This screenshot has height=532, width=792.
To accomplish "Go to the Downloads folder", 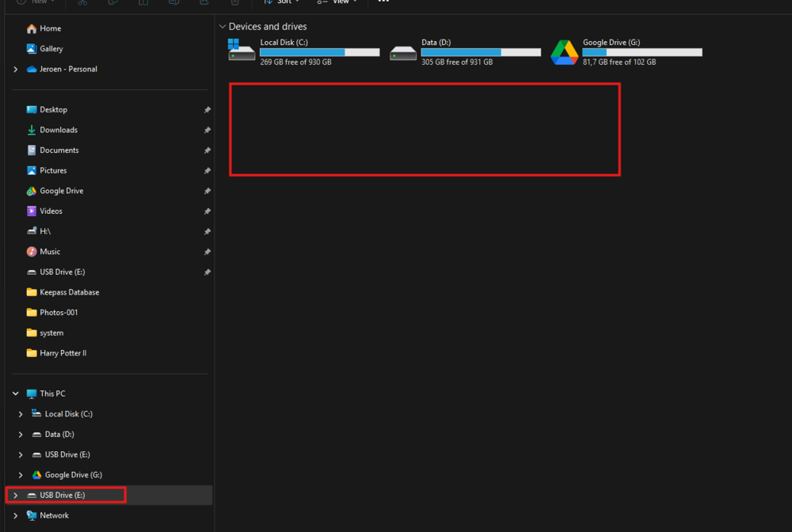I will (x=52, y=130).
